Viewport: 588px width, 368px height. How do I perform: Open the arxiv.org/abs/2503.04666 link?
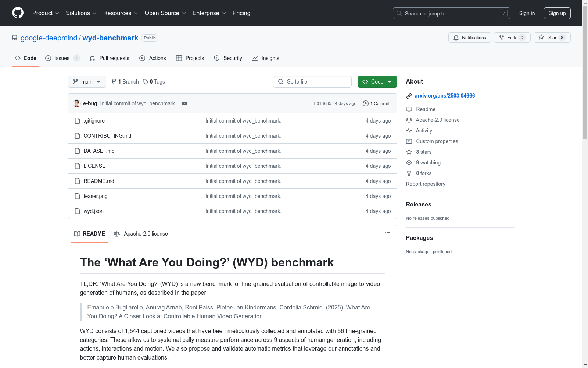445,96
